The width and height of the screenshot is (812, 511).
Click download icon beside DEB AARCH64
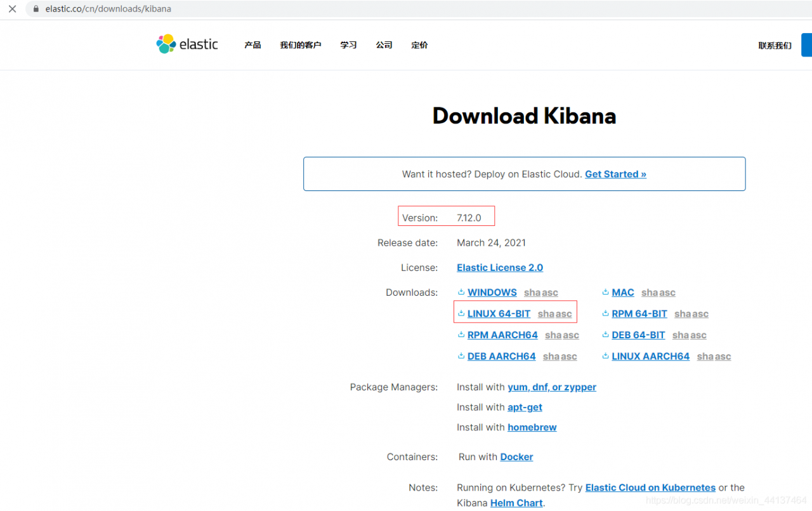tap(461, 356)
